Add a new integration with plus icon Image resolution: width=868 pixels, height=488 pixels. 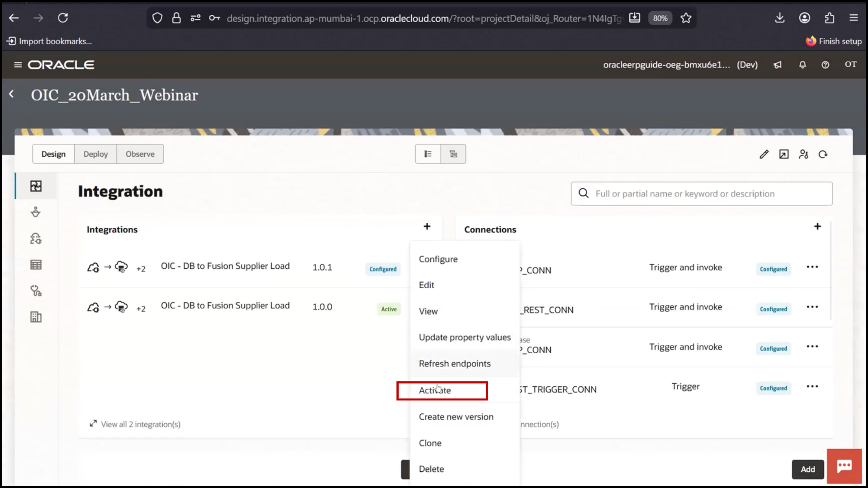click(427, 226)
